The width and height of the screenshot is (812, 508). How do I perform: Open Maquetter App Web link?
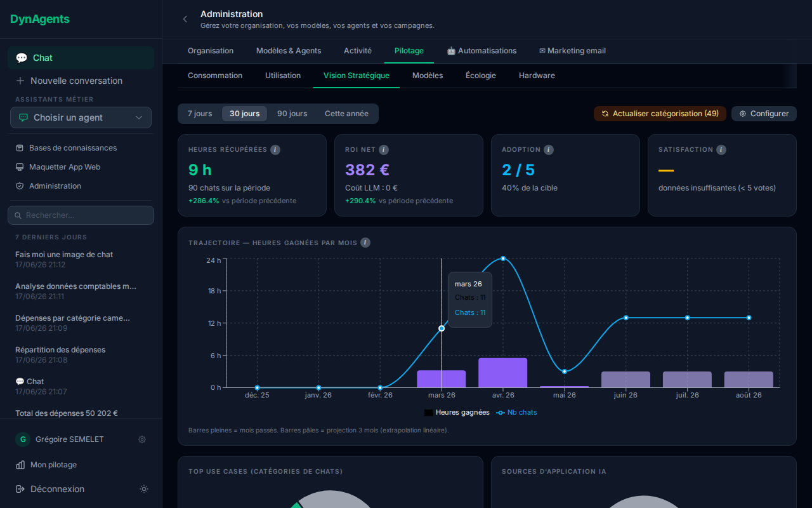(x=81, y=167)
